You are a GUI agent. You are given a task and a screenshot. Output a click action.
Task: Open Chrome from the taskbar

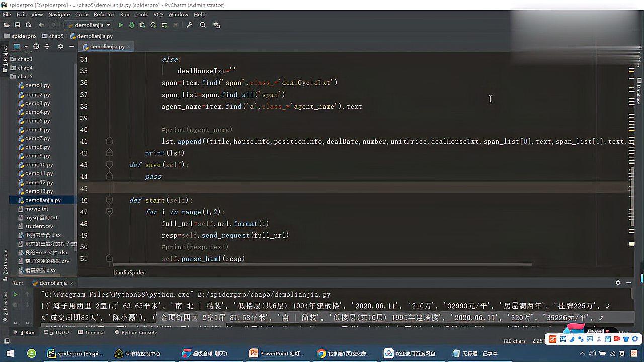point(320,353)
